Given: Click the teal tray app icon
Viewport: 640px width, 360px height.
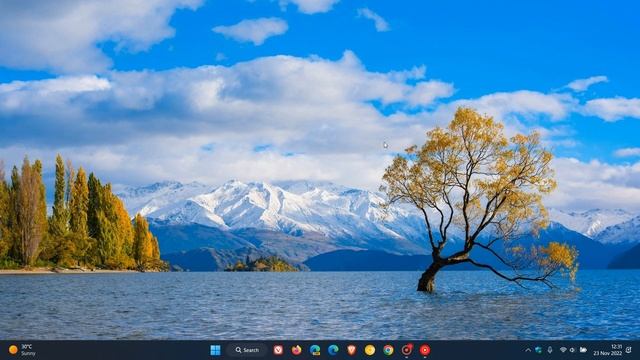Looking at the screenshot, I should [x=538, y=350].
